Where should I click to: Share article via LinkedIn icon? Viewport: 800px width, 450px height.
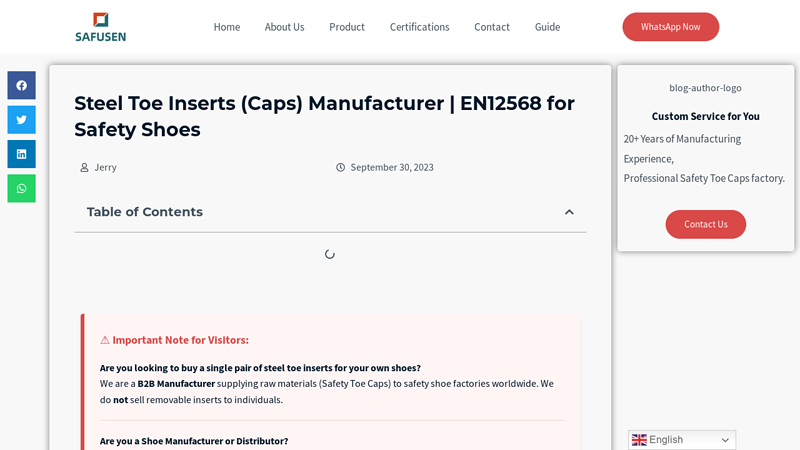[x=21, y=154]
